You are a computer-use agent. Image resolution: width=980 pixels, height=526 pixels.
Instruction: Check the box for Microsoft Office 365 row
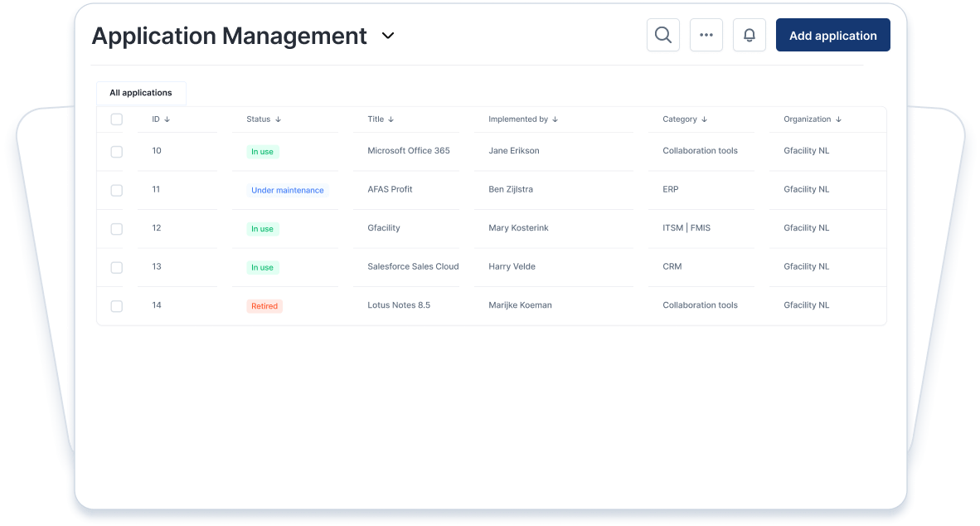point(116,152)
